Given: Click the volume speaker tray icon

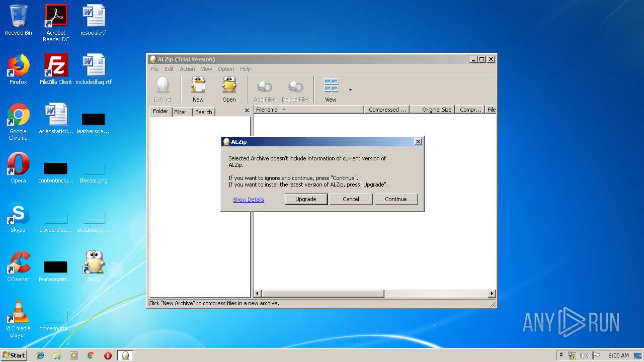Looking at the screenshot, I should 584,355.
